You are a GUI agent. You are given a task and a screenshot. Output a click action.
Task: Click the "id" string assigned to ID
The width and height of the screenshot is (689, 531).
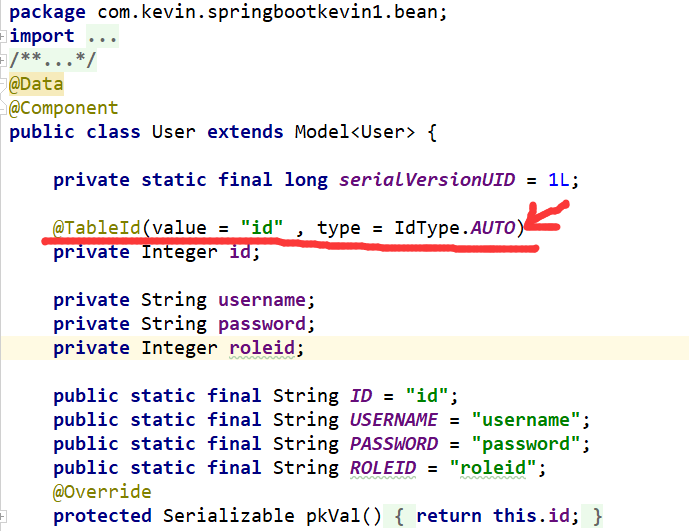(427, 396)
